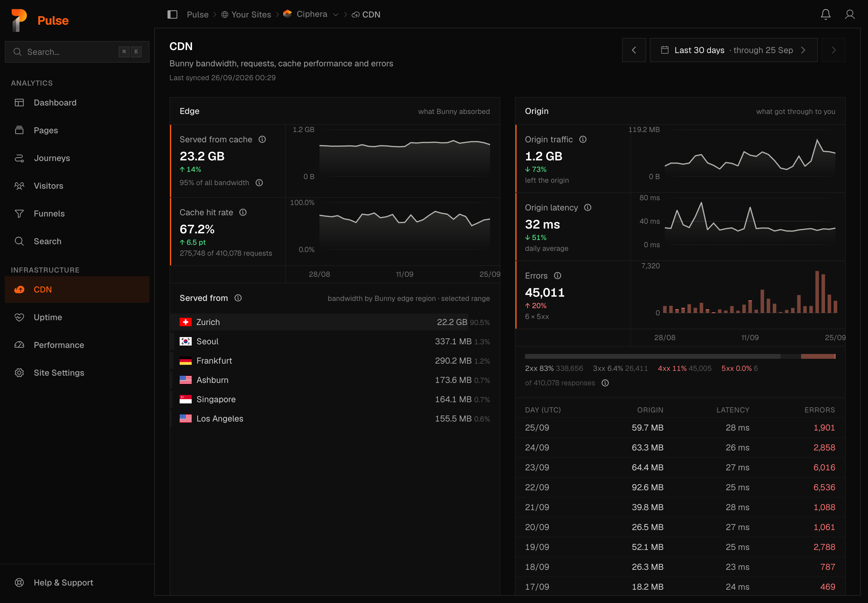This screenshot has height=603, width=868.
Task: Click the Ciphera site logo icon
Action: [x=288, y=14]
